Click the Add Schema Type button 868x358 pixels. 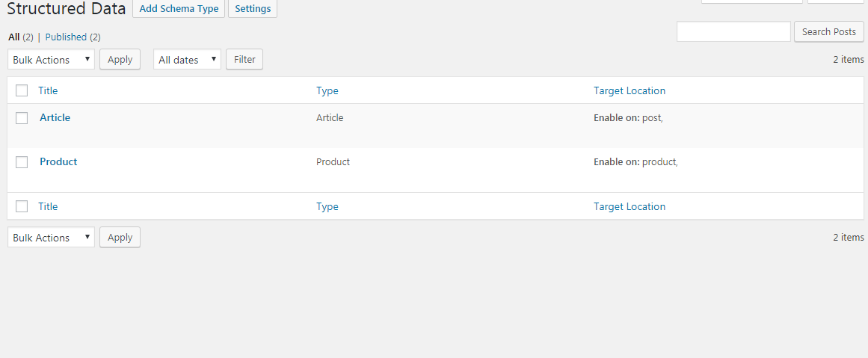tap(178, 9)
